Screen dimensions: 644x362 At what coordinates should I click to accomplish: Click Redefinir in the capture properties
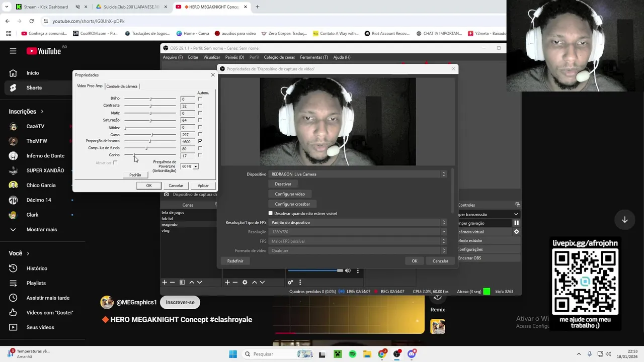click(x=235, y=261)
